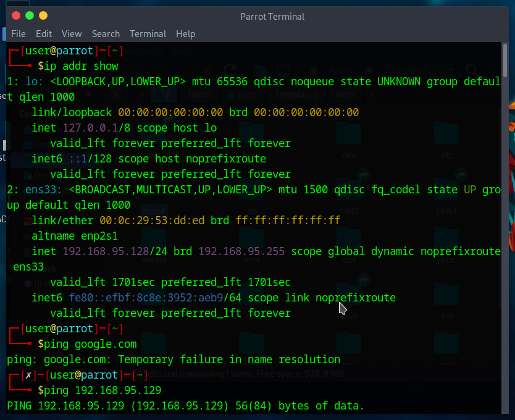Close the terminal with the red button
Screen dimensions: 515x420
[x=16, y=15]
